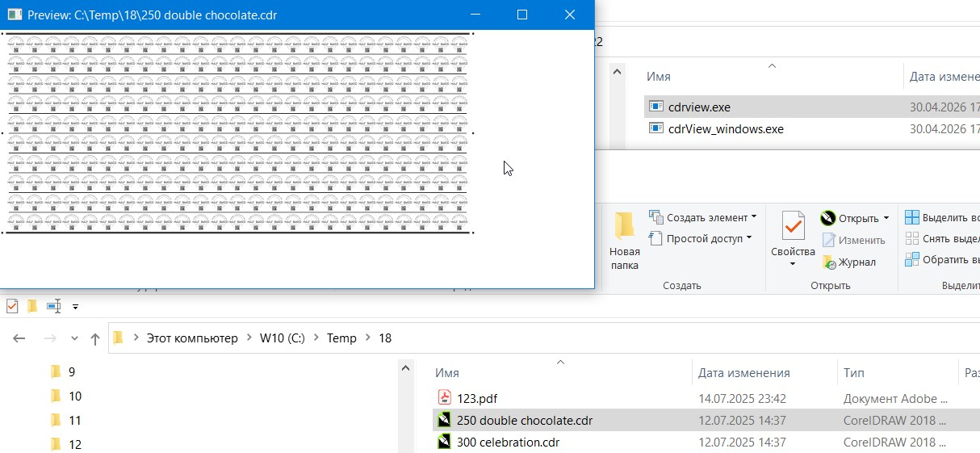The width and height of the screenshot is (980, 453).
Task: Click the Снять выделение (Select none) icon
Action: coord(911,239)
